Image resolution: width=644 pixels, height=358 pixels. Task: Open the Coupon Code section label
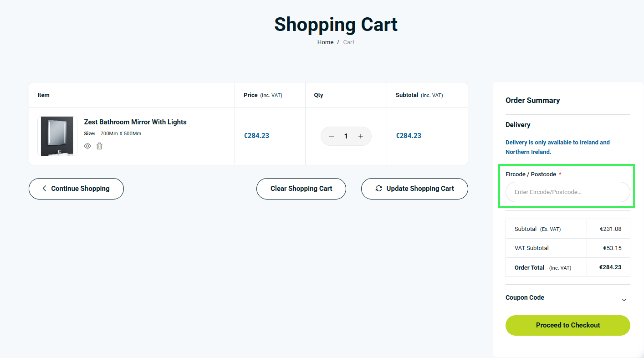(525, 297)
